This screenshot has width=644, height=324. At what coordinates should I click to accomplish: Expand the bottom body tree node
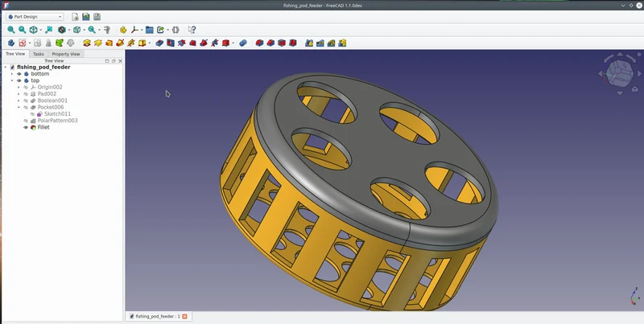(x=12, y=74)
